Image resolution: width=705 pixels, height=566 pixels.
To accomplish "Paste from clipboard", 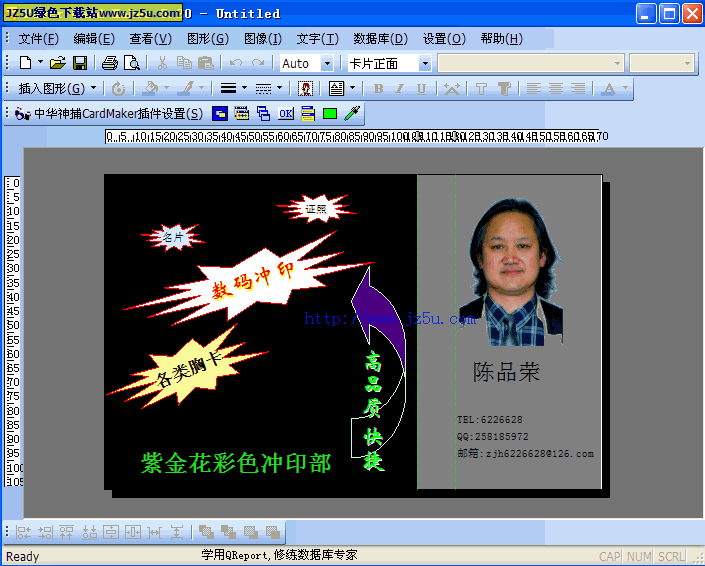I will [x=205, y=63].
